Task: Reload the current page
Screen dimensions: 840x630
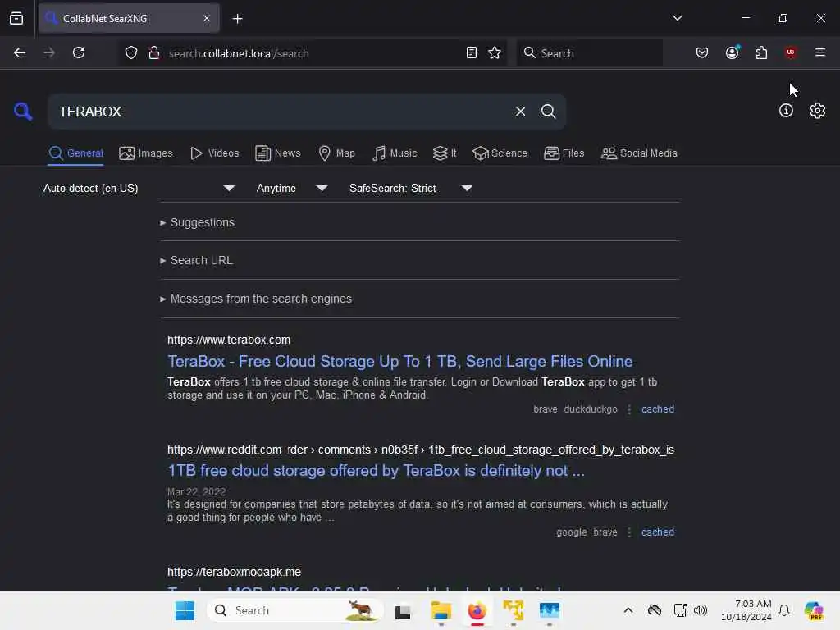Action: (x=79, y=53)
